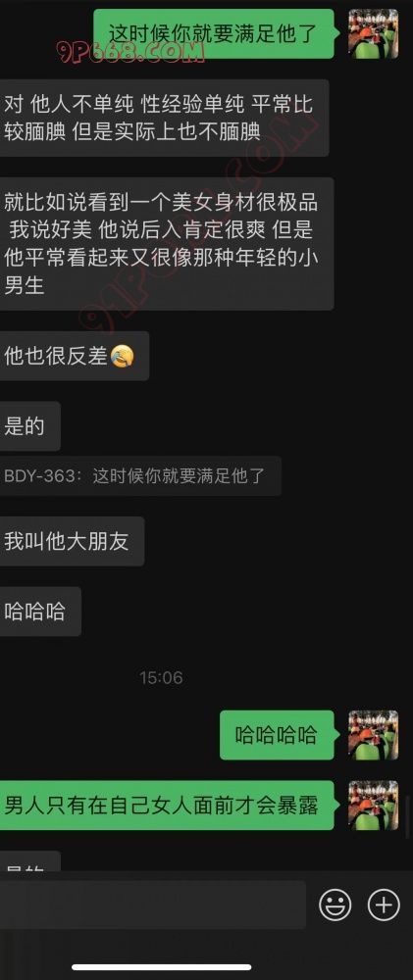Tap the laughing-crying emoji in message
Viewport: 413px width, 980px height.
[122, 357]
